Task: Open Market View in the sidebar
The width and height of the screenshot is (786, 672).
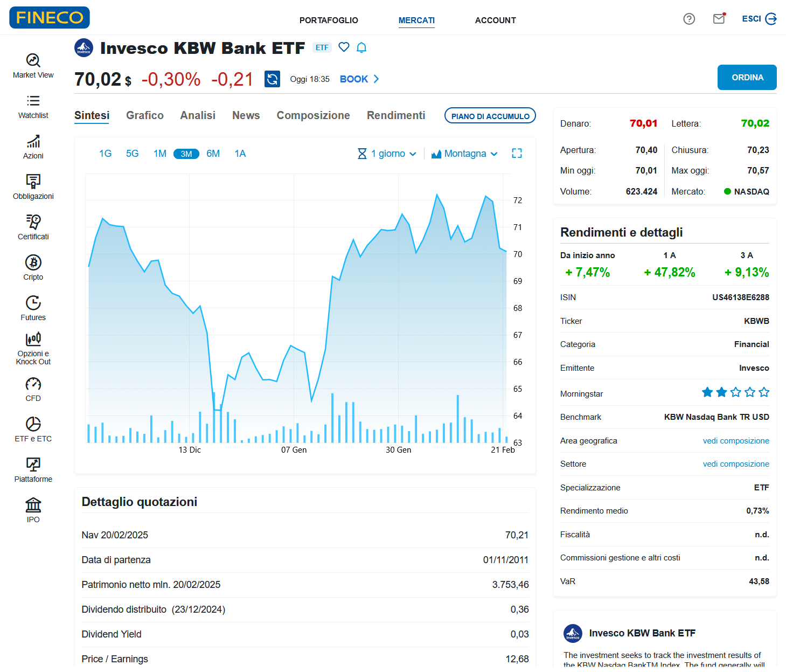Action: [x=33, y=66]
